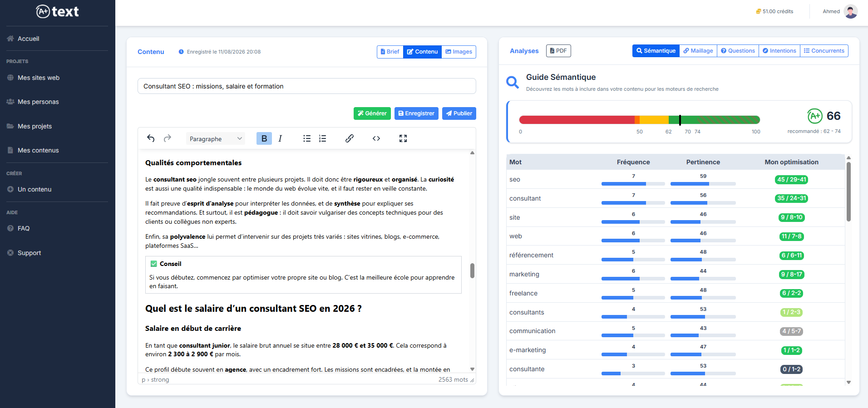Redo the last undone edit
Image resolution: width=868 pixels, height=408 pixels.
click(168, 138)
